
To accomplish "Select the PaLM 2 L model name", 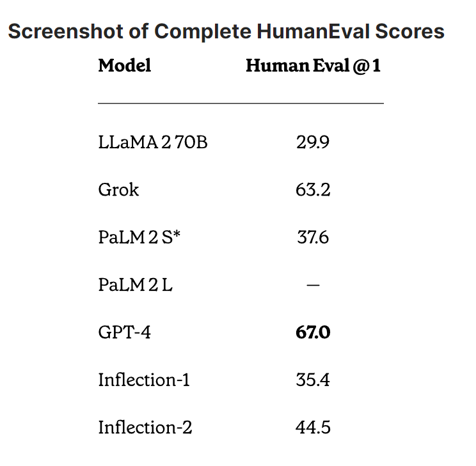I will point(136,285).
